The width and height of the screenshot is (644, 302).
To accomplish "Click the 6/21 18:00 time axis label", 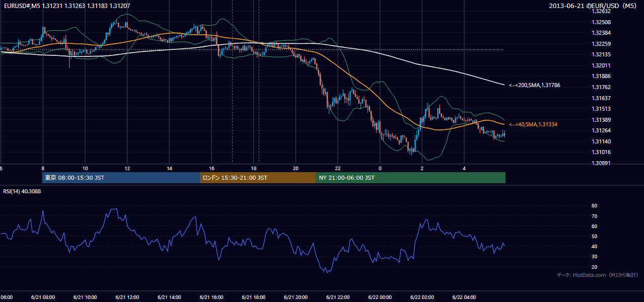I will pyautogui.click(x=253, y=297).
